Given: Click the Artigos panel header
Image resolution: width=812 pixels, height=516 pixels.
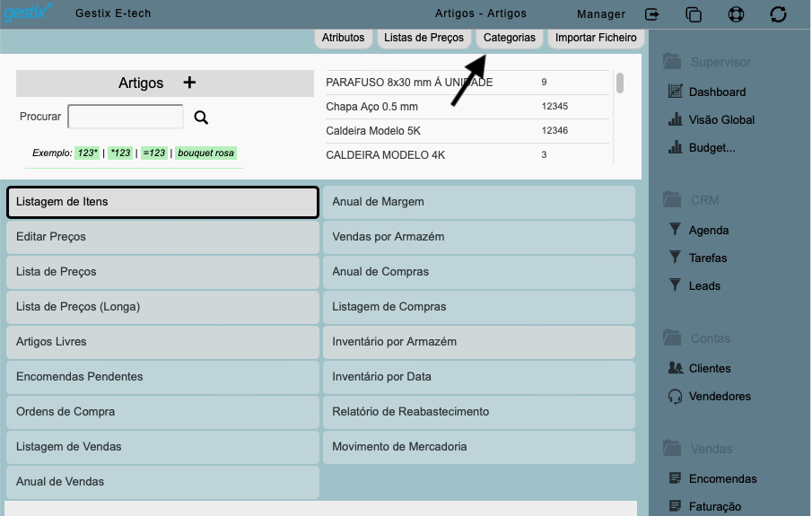Looking at the screenshot, I should pos(165,83).
